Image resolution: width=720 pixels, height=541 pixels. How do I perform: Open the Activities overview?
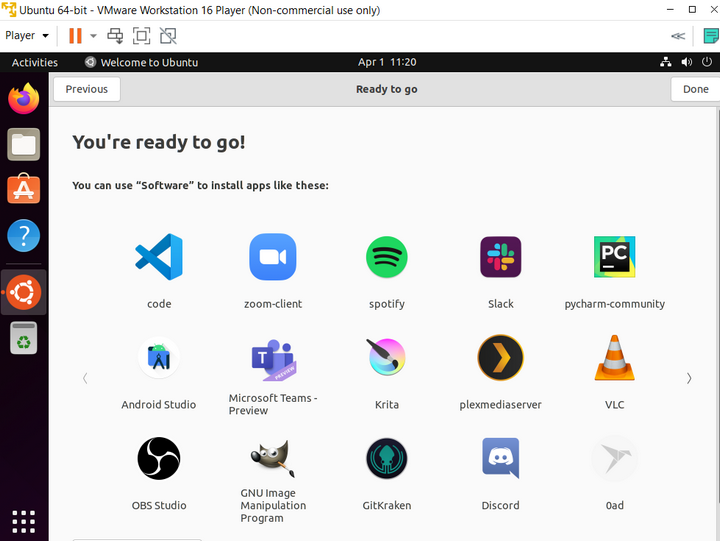(x=35, y=62)
